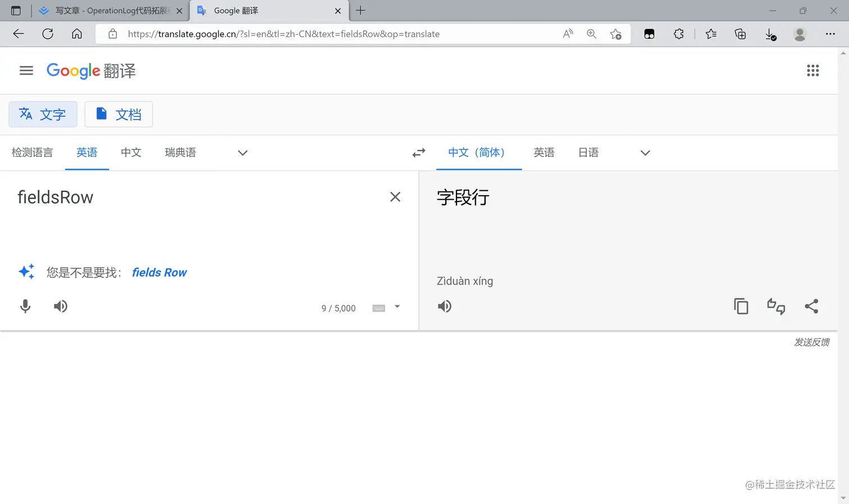Select 英语 as target language
This screenshot has height=504, width=849.
[x=544, y=153]
